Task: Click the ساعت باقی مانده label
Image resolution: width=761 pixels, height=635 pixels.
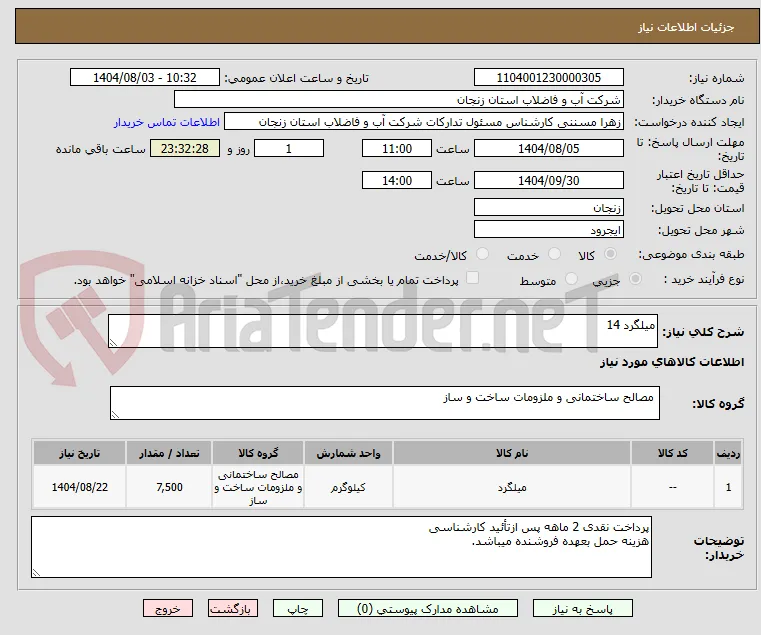Action: (x=100, y=149)
